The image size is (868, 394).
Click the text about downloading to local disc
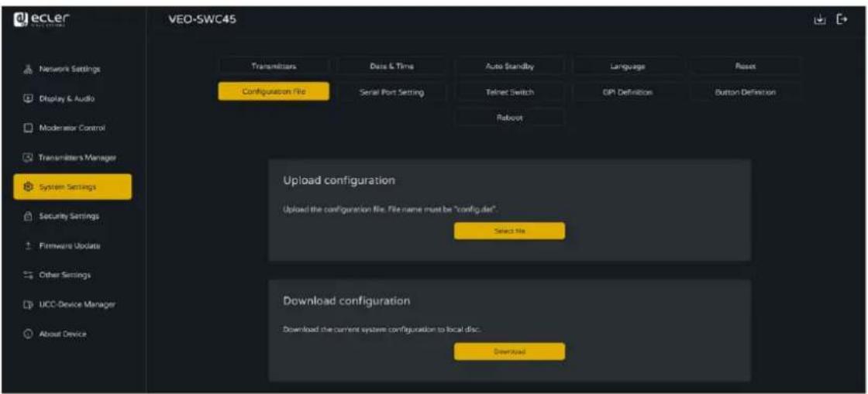pyautogui.click(x=382, y=330)
